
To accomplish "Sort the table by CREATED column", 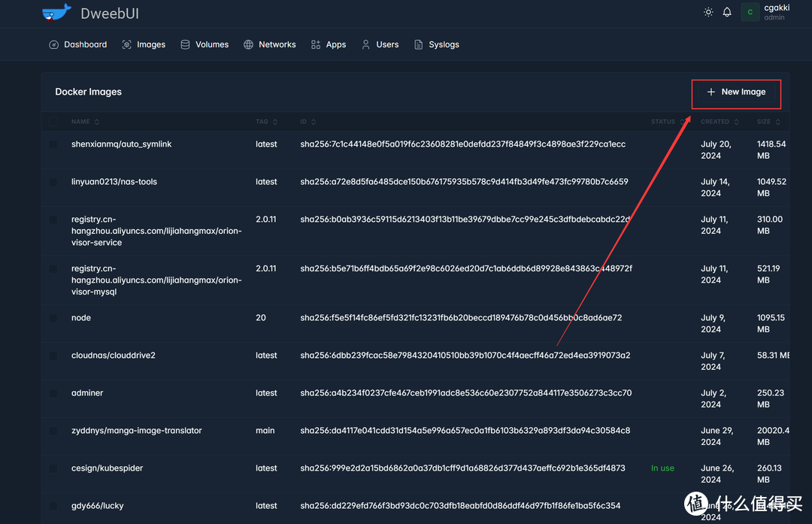I will click(x=720, y=122).
